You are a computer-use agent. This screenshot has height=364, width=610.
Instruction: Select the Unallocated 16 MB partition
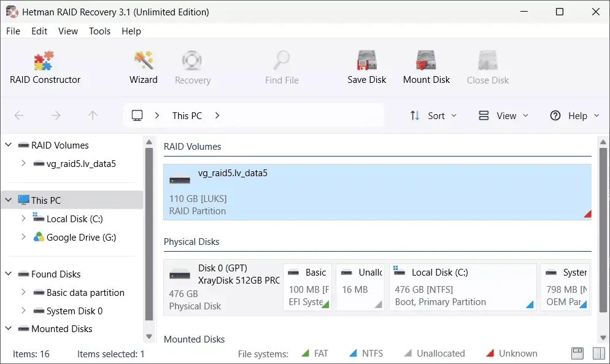point(360,287)
